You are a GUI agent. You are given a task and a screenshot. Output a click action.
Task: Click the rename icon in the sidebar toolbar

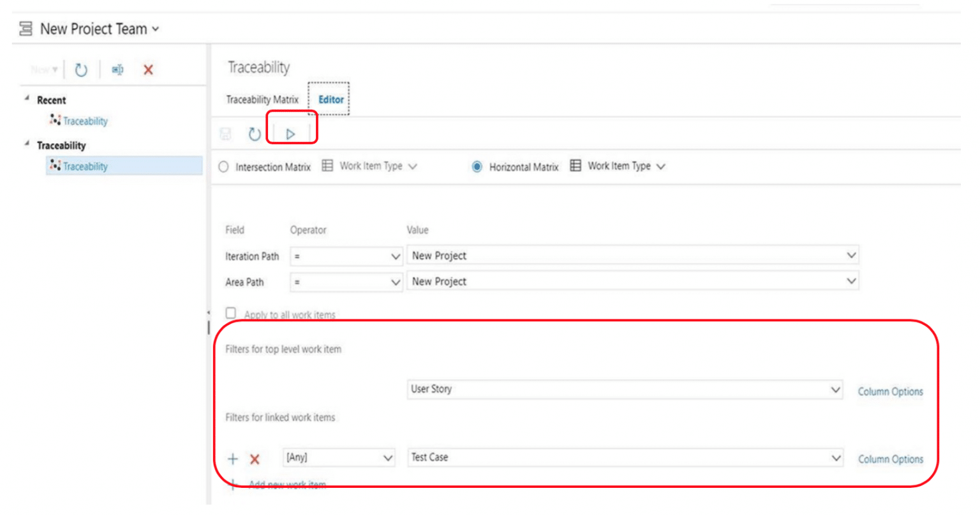[117, 70]
